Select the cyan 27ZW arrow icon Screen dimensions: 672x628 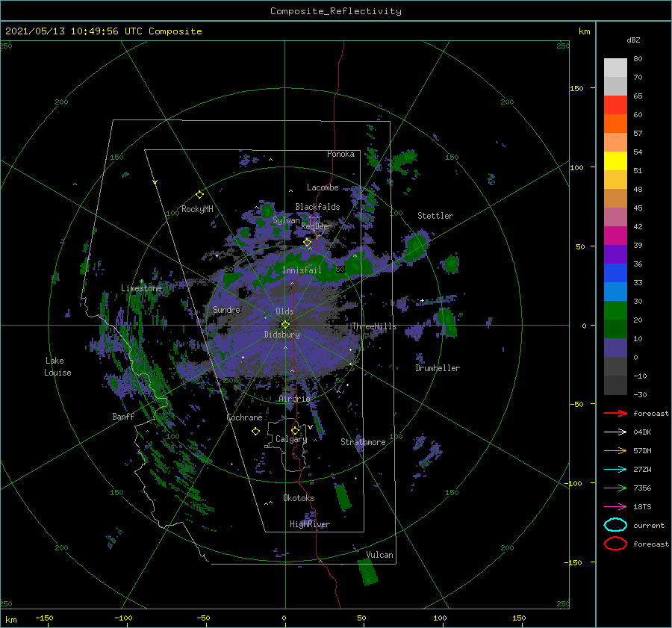(615, 470)
